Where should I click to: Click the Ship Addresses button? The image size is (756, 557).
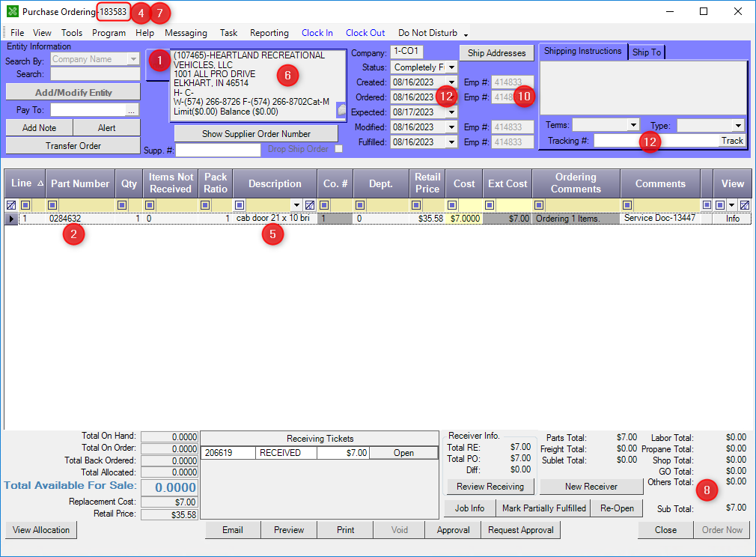click(496, 53)
